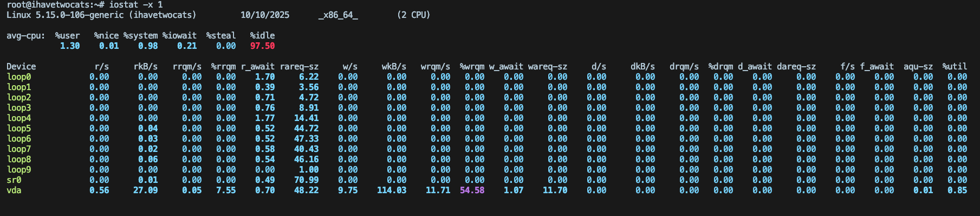Click sr0 rareq-sz value '70.99'
Image resolution: width=980 pixels, height=216 pixels.
[307, 180]
